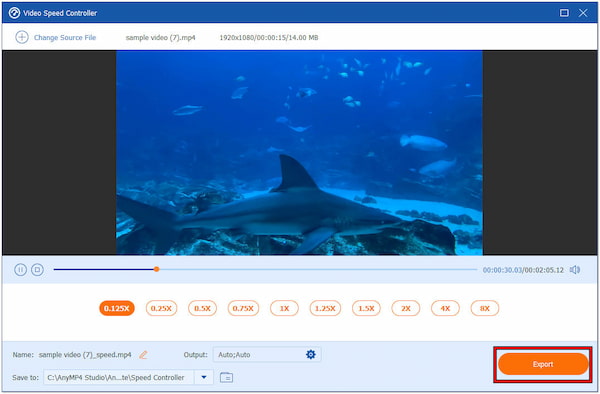
Task: Choose the 2X speed option
Action: [x=406, y=308]
